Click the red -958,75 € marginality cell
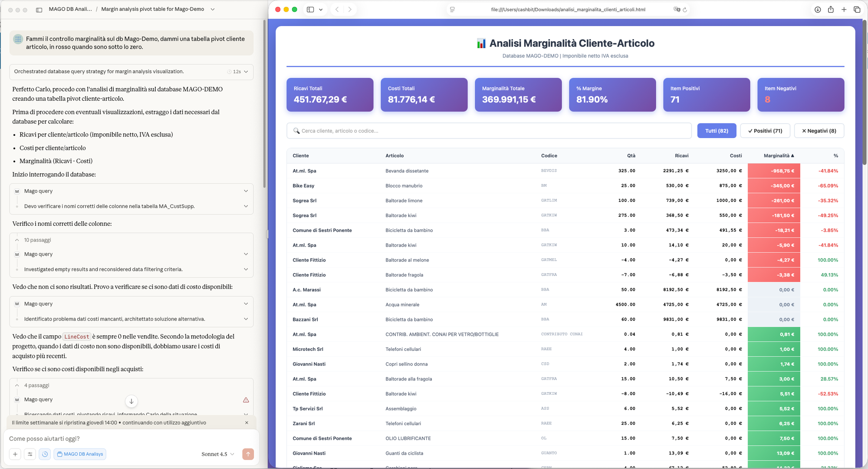868x469 pixels. [774, 171]
